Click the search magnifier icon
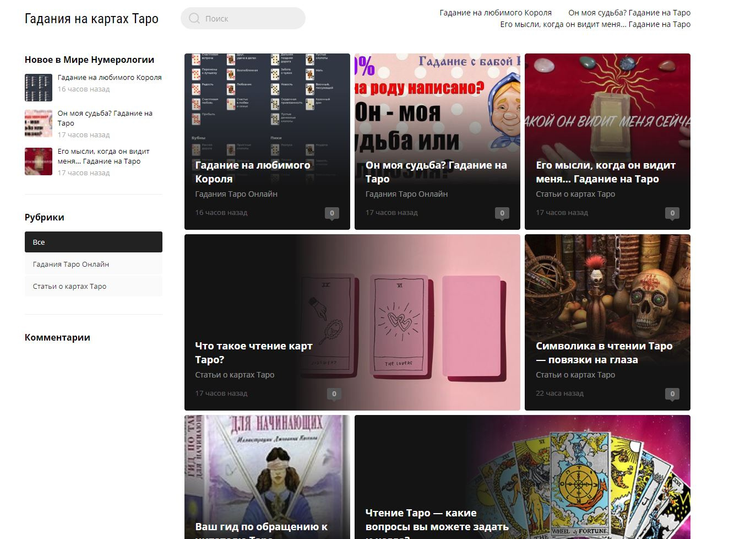756x539 pixels. pos(194,18)
